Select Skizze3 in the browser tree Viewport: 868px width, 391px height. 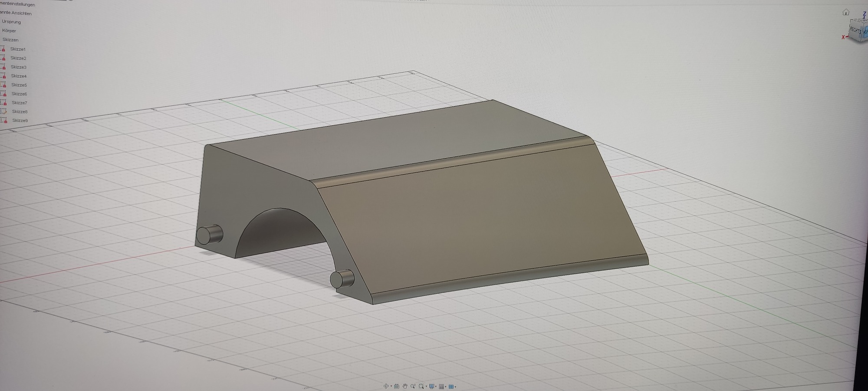(x=19, y=67)
